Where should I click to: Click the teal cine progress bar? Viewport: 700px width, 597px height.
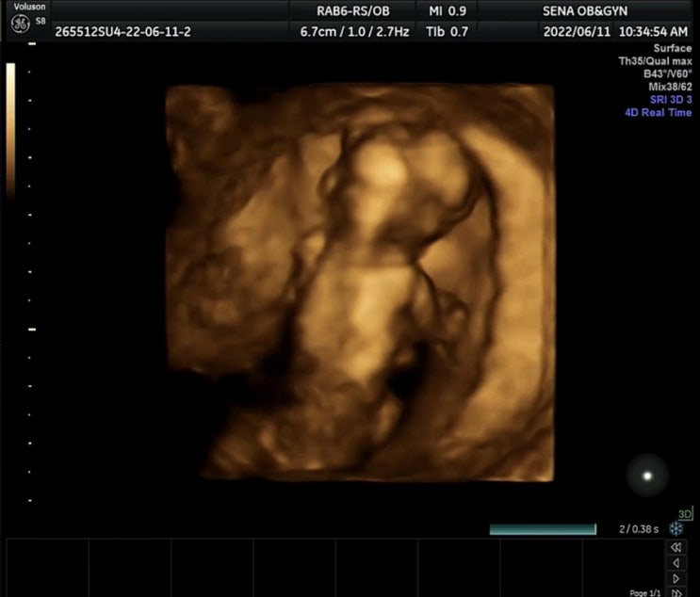pos(543,529)
